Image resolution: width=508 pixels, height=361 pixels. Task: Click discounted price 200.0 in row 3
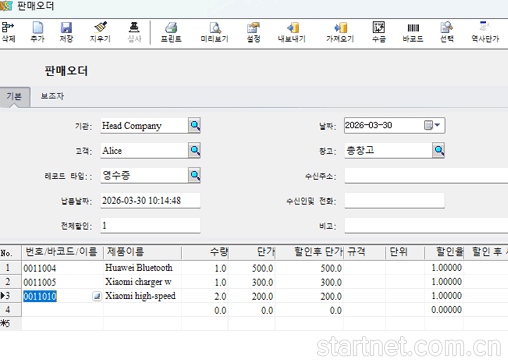coord(309,296)
